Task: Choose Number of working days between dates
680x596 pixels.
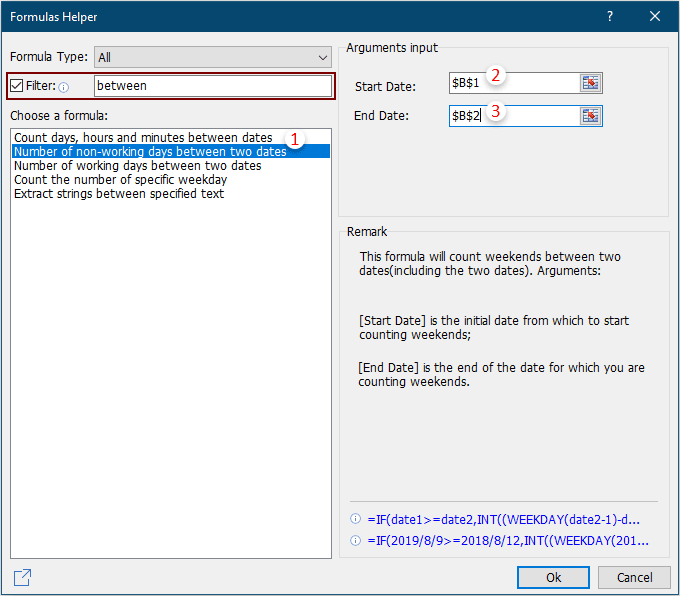Action: coord(138,166)
